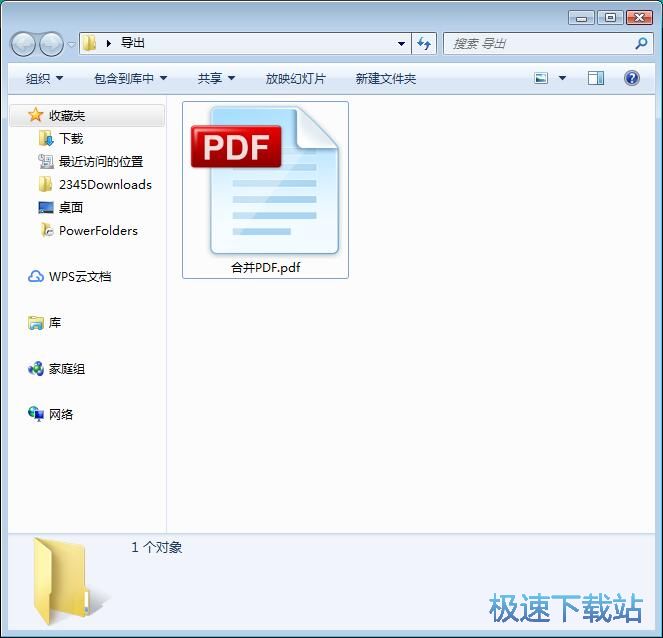Maximize the 导出 explorer window

point(610,18)
